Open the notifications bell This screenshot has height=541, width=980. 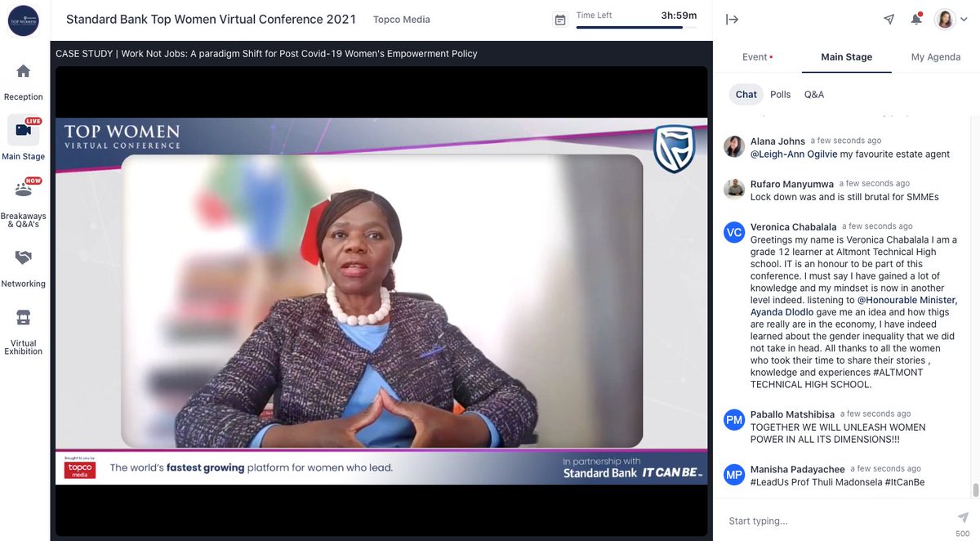point(916,20)
